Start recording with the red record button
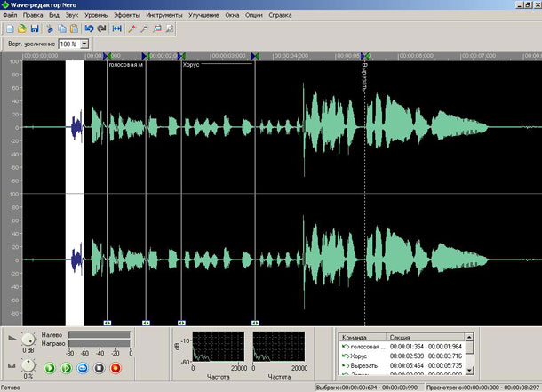This screenshot has height=392, width=542. (116, 368)
